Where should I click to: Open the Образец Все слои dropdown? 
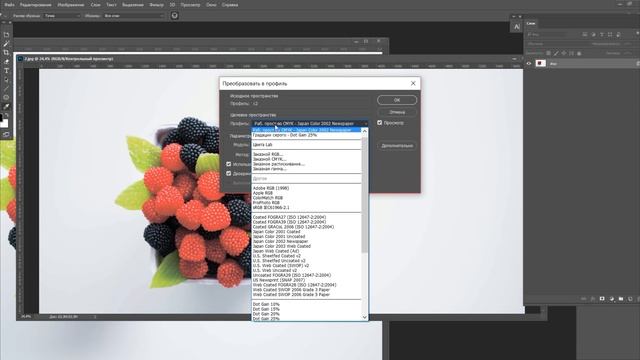click(x=133, y=16)
